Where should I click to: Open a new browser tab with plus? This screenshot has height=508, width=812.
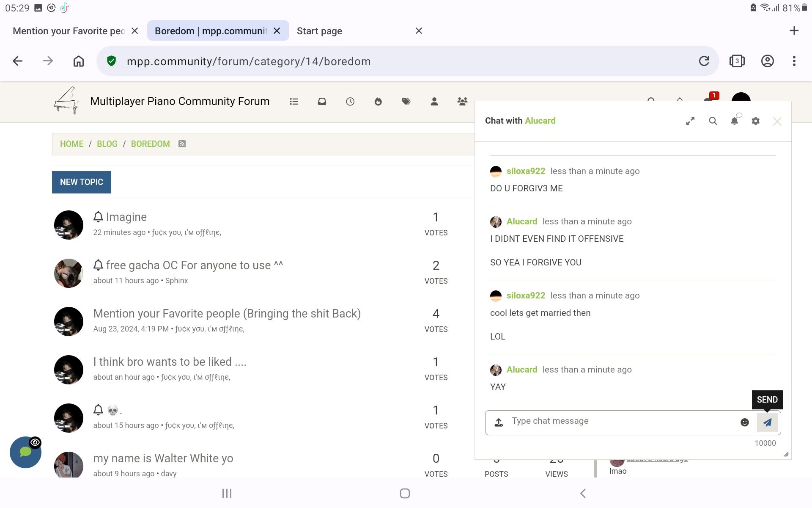(x=794, y=30)
